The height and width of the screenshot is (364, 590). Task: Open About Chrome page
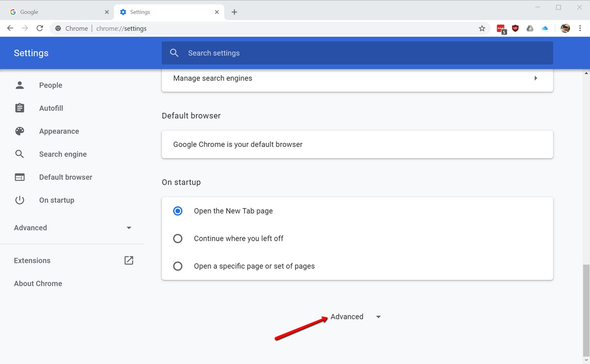point(38,283)
